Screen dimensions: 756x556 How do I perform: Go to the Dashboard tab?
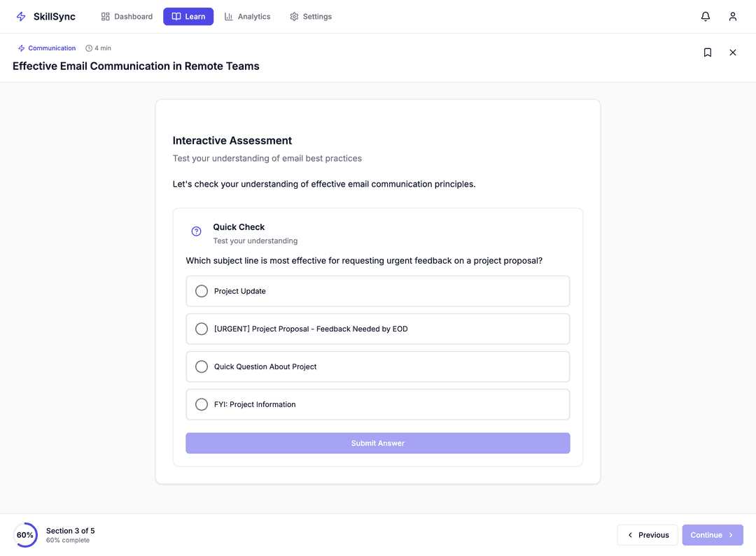[x=127, y=17]
